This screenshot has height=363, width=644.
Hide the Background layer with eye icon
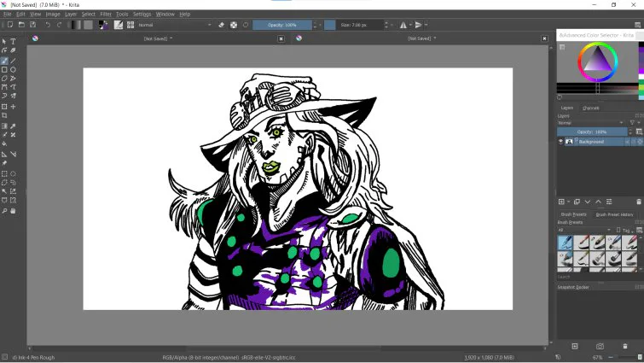(x=560, y=142)
